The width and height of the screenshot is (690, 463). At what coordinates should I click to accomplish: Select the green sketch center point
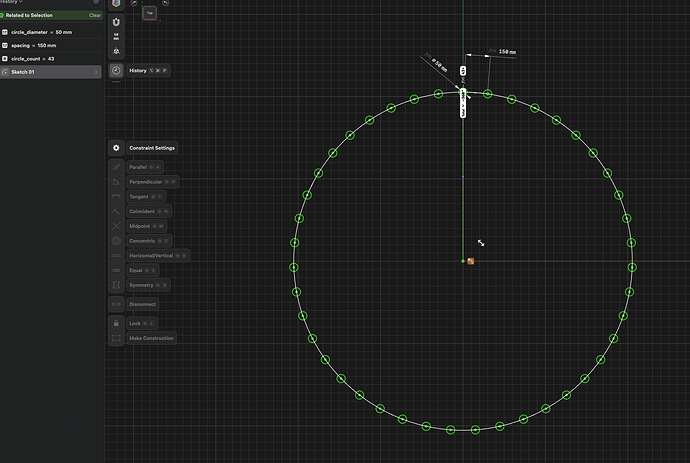463,261
